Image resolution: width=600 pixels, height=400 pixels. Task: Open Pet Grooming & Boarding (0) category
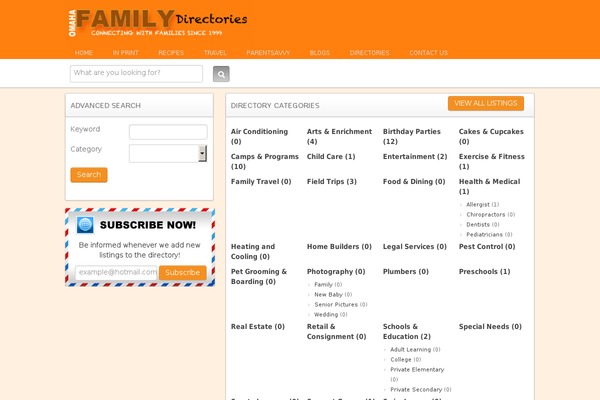point(259,276)
